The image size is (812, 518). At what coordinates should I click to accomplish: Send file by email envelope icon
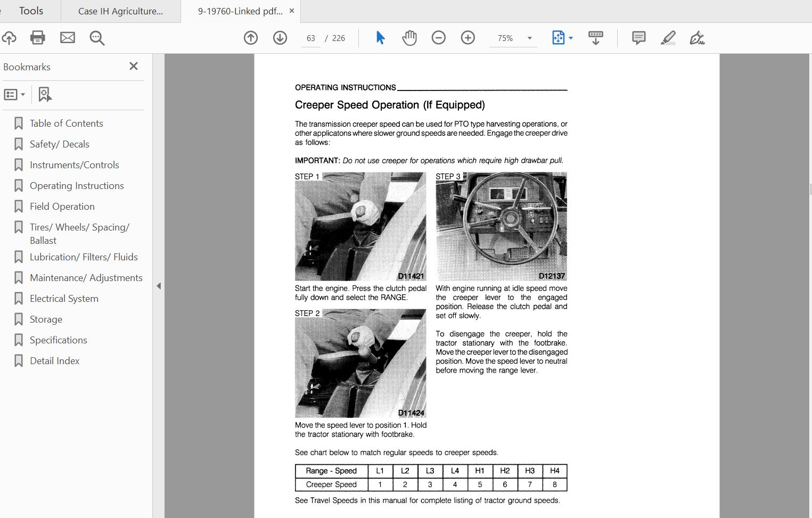pyautogui.click(x=68, y=38)
